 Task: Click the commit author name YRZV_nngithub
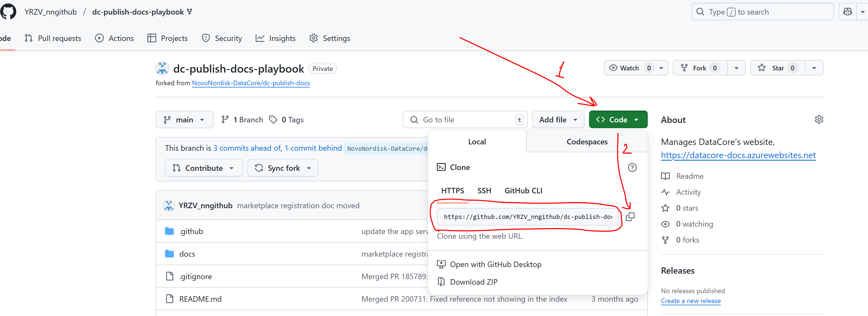[206, 206]
